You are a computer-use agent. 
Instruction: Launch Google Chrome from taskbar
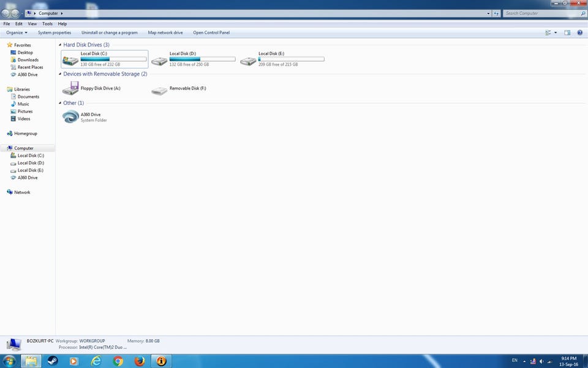pos(118,361)
